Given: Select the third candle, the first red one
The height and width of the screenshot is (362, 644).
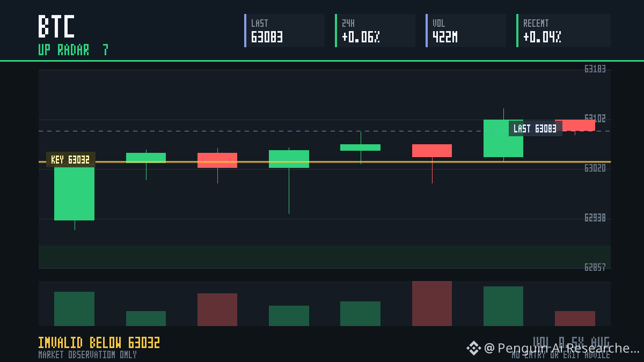Looking at the screenshot, I should point(217,160).
